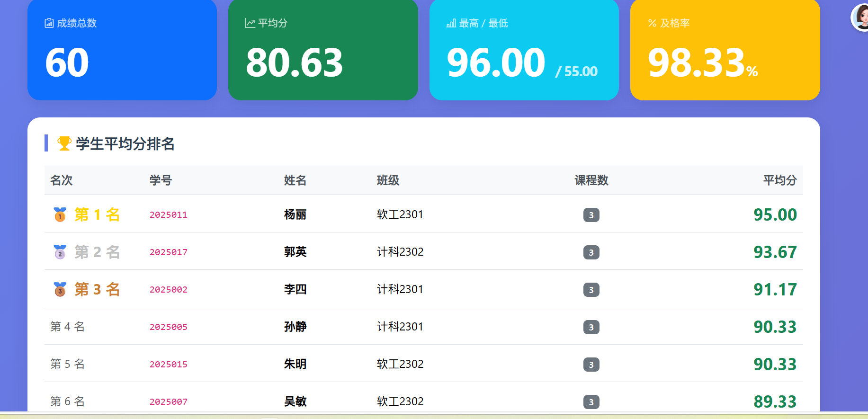Click the course count badge in 孙静's row
Image resolution: width=868 pixels, height=419 pixels.
(591, 327)
